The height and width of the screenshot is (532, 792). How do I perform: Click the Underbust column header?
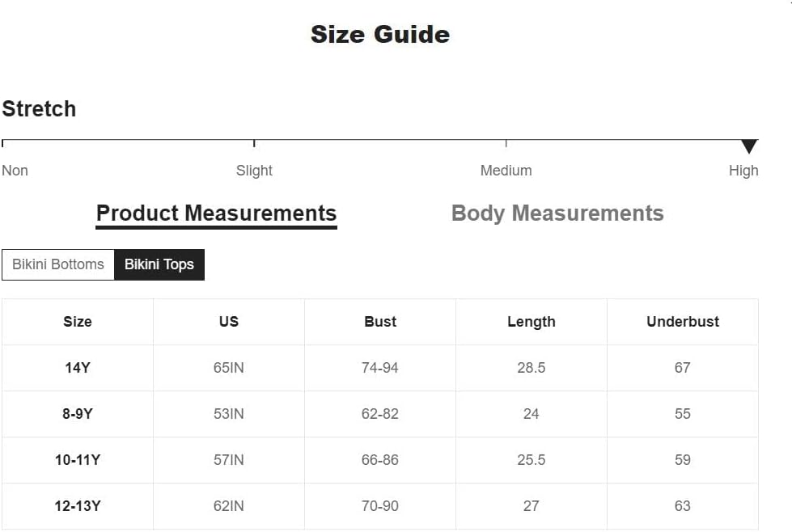click(683, 322)
